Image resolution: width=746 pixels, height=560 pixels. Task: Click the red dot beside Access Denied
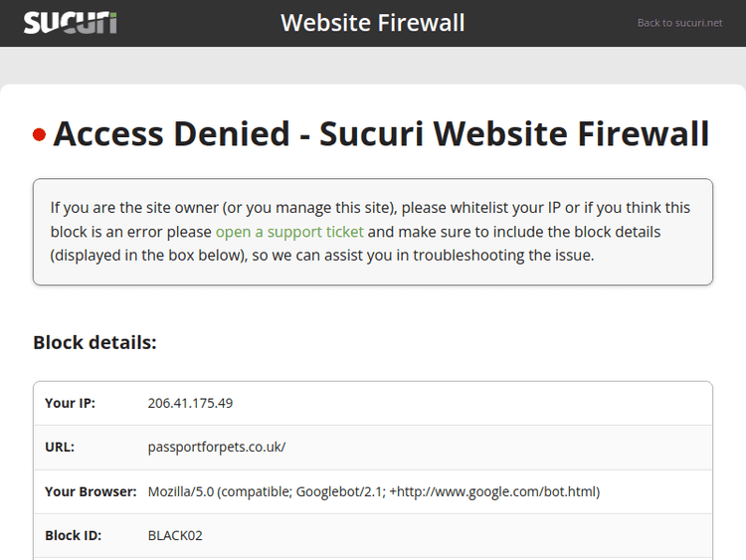[40, 135]
